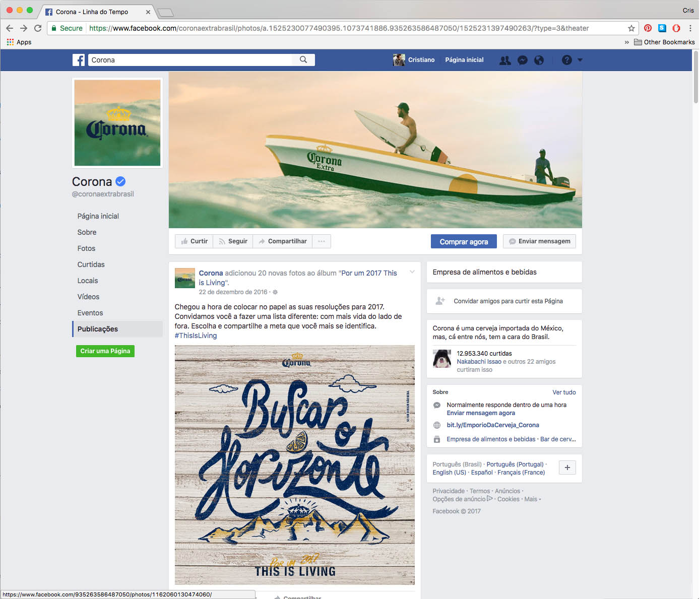Viewport: 700px width, 599px height.
Task: Click the green Criar uma Página button
Action: coord(105,351)
